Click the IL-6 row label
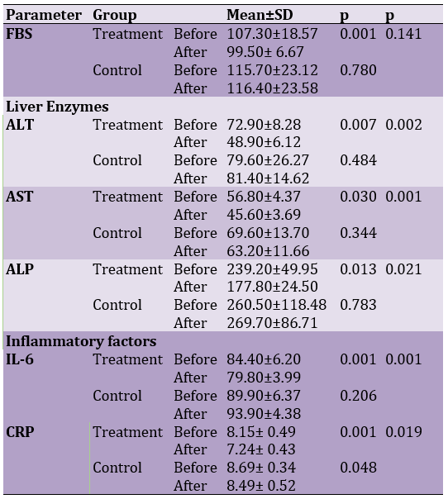The image size is (448, 499). 20,359
